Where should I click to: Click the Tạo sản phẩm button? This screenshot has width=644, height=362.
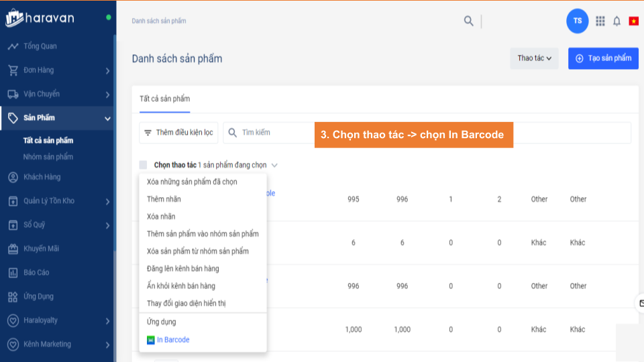point(603,58)
